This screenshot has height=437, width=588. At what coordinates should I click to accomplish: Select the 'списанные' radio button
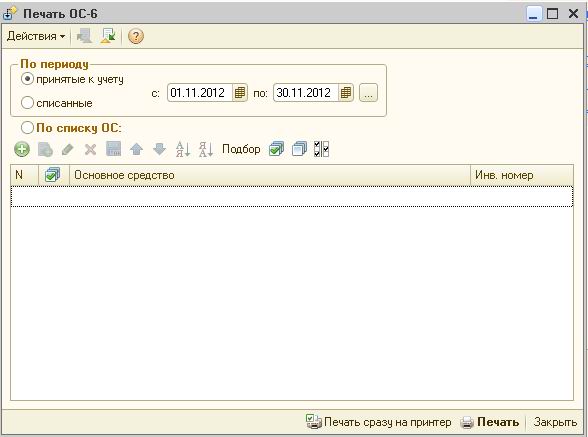(27, 103)
